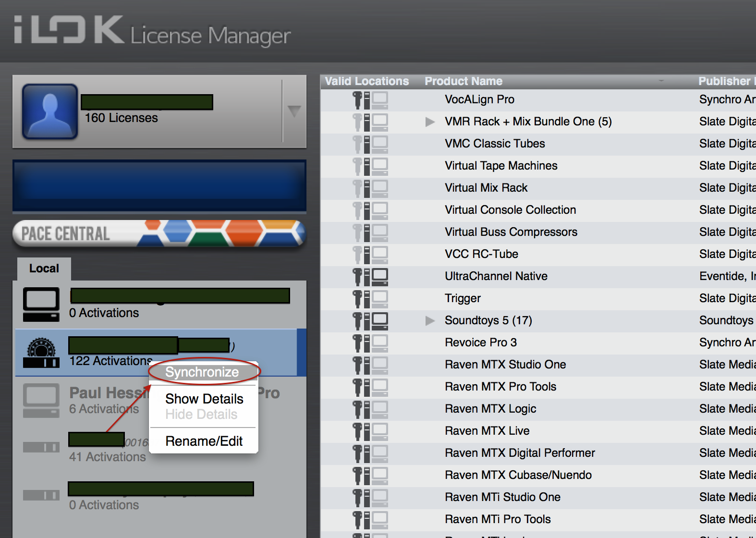Click the Eventide publisher cell
Image resolution: width=756 pixels, height=538 pixels.
click(727, 277)
